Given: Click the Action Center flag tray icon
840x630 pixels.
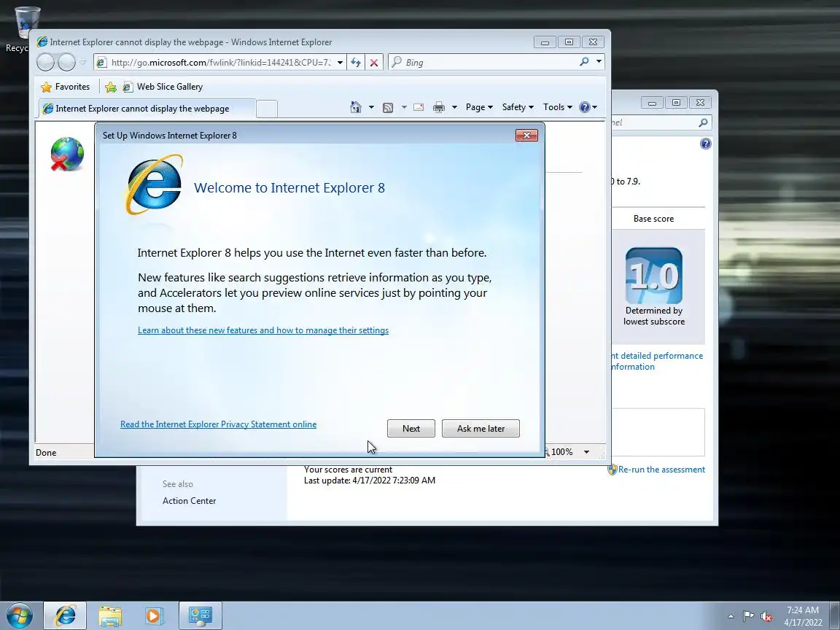Looking at the screenshot, I should click(748, 617).
